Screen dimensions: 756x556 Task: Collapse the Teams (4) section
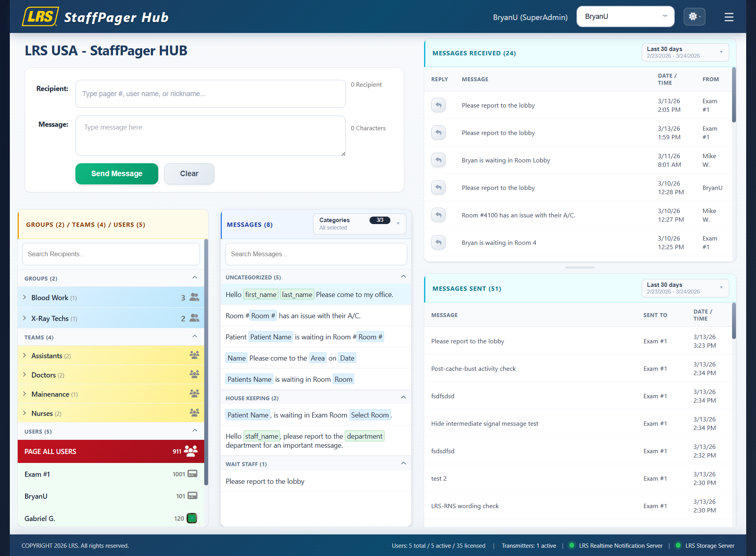coord(195,337)
